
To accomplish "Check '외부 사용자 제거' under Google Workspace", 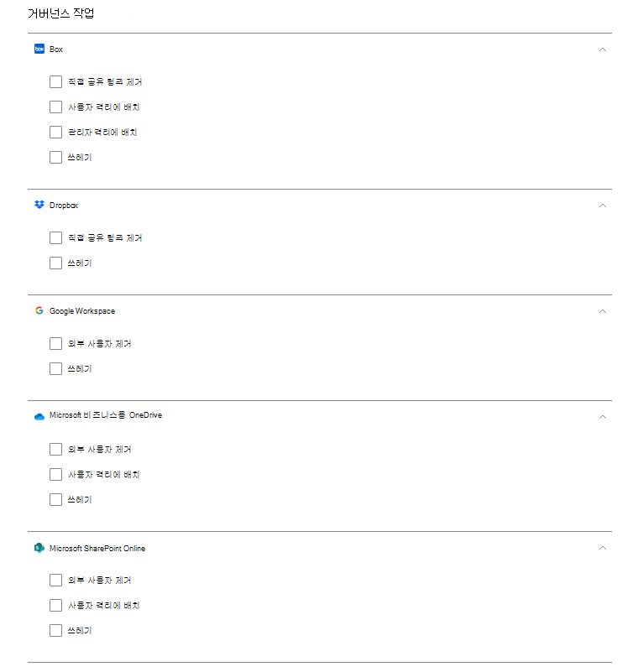I will click(56, 344).
